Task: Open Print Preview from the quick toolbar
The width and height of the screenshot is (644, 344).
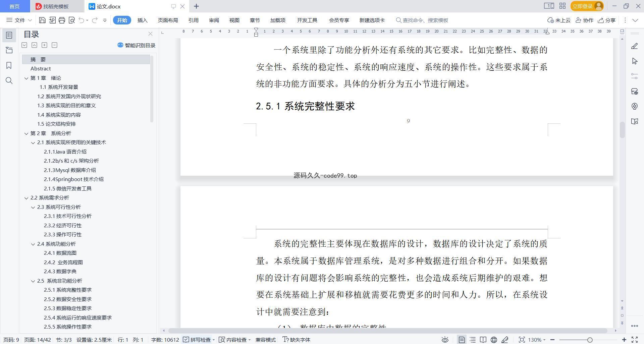Action: pyautogui.click(x=71, y=20)
